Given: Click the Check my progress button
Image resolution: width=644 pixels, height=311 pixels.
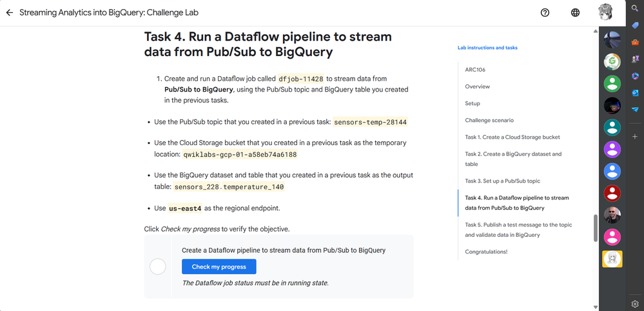Looking at the screenshot, I should point(219,266).
